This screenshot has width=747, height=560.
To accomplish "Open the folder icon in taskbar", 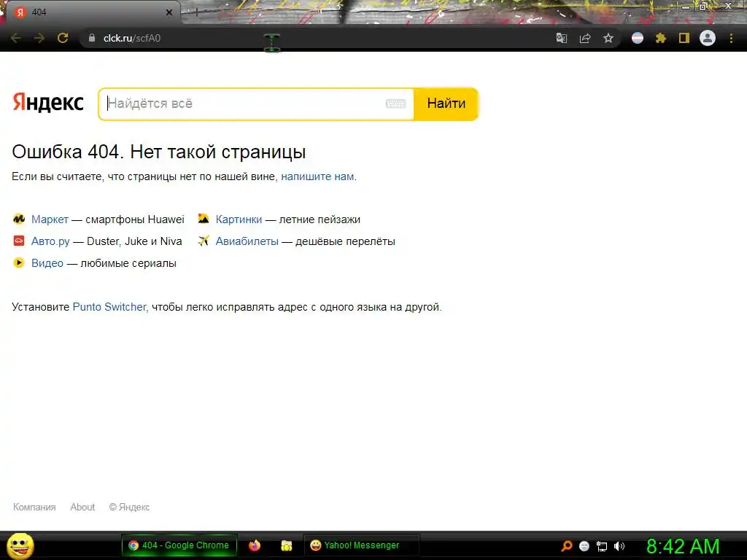I will (286, 545).
